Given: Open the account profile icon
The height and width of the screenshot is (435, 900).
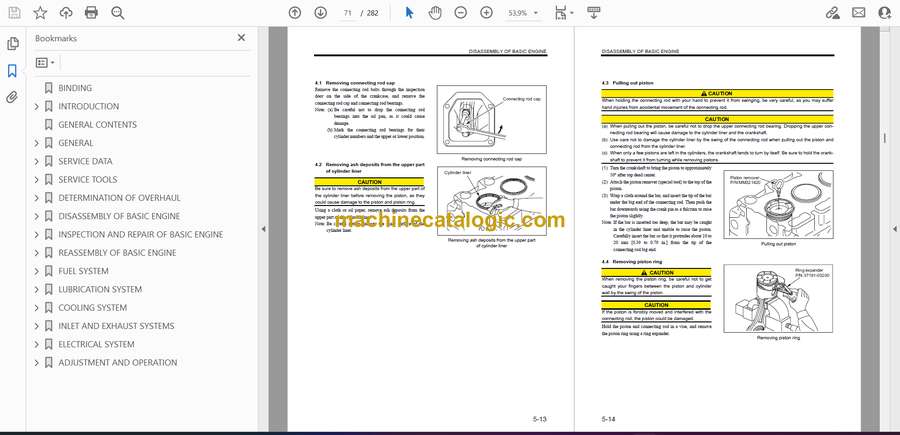Looking at the screenshot, I should (885, 13).
